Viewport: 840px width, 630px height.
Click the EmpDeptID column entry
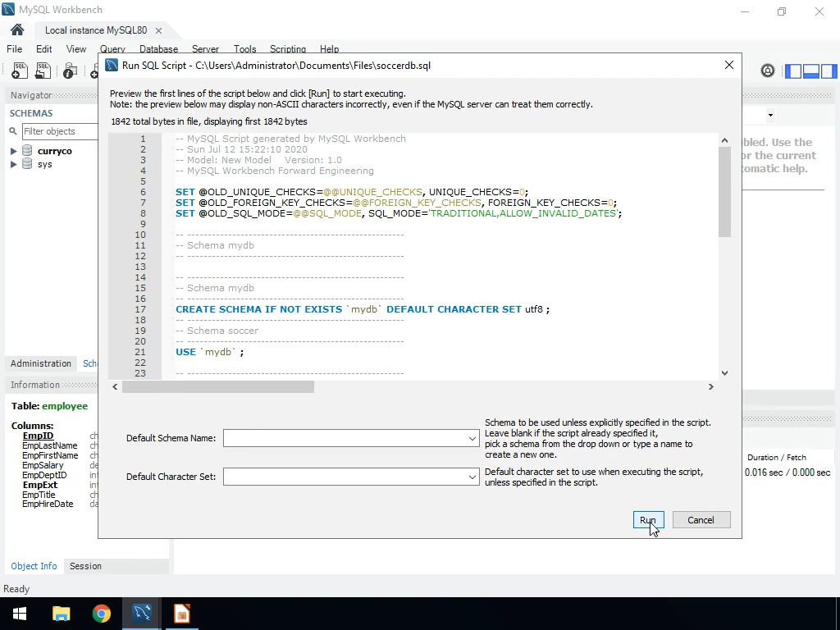(x=44, y=475)
